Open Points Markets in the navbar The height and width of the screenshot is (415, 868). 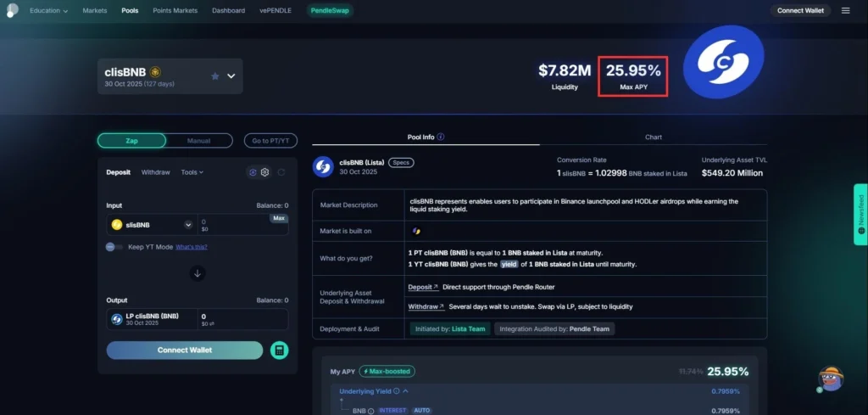click(x=175, y=10)
